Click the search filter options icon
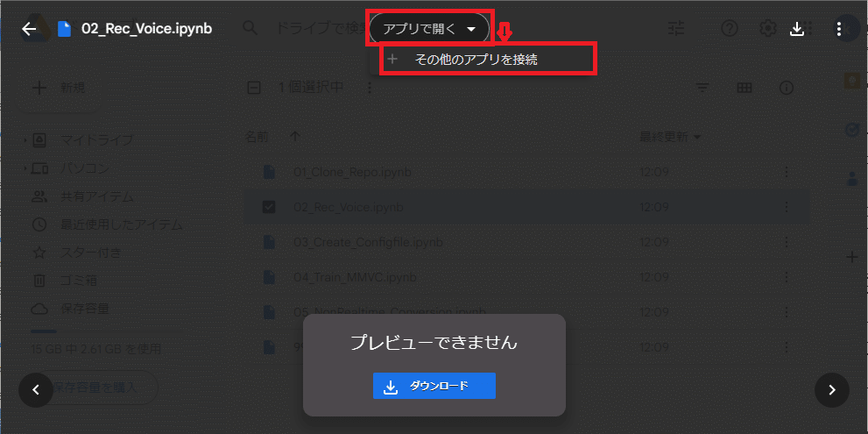 pyautogui.click(x=676, y=28)
